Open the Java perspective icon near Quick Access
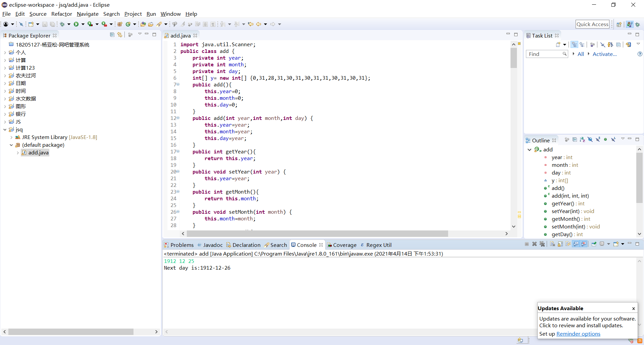This screenshot has height=345, width=644. point(630,24)
